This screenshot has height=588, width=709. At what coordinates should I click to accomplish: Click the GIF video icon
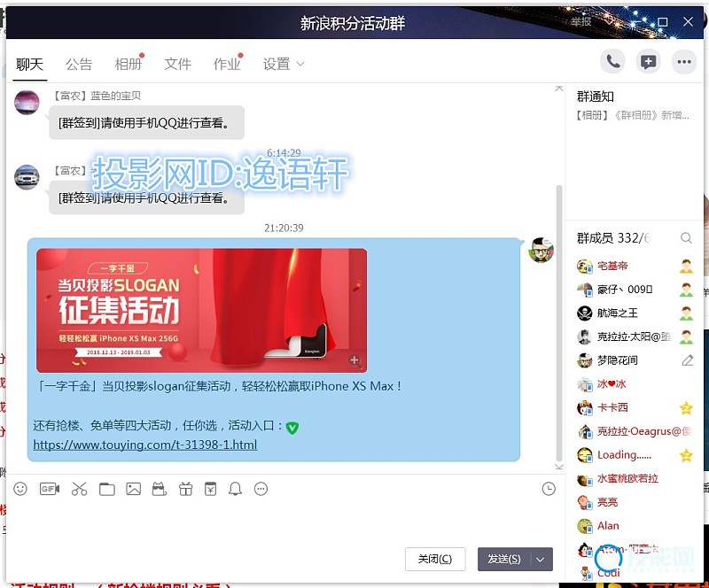(x=50, y=489)
